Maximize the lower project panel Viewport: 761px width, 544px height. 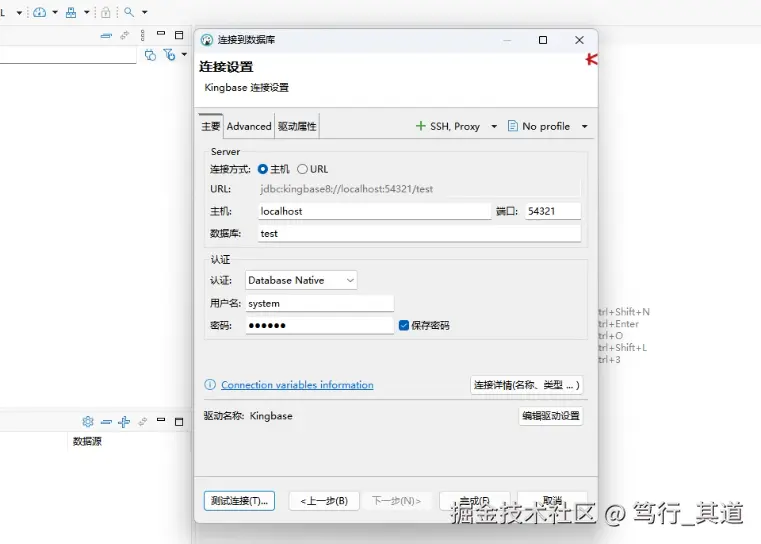coord(179,422)
